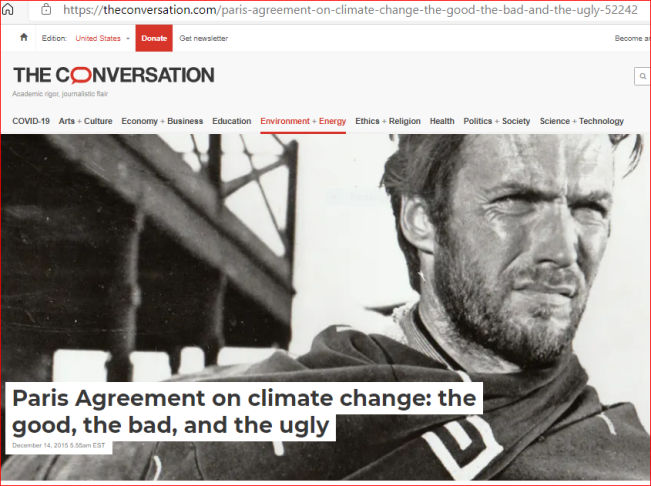This screenshot has width=651, height=486.
Task: Click the browser home icon
Action: point(8,9)
